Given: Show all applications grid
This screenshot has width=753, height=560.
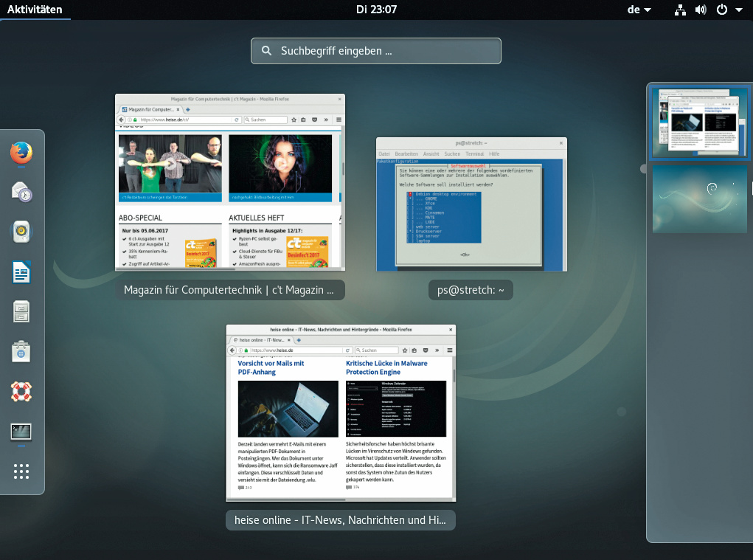Looking at the screenshot, I should click(21, 471).
